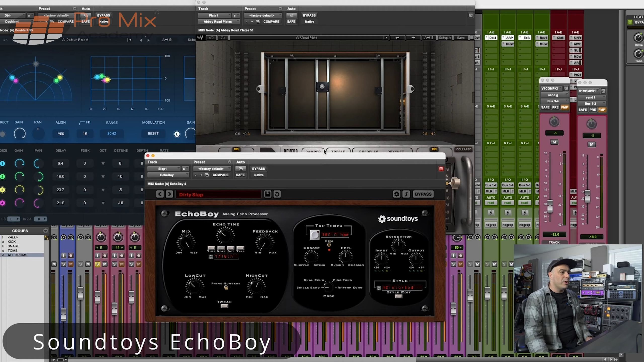Image resolution: width=644 pixels, height=362 pixels.
Task: Toggle SAFE on the V1COMPX1 send g window
Action: (x=545, y=107)
